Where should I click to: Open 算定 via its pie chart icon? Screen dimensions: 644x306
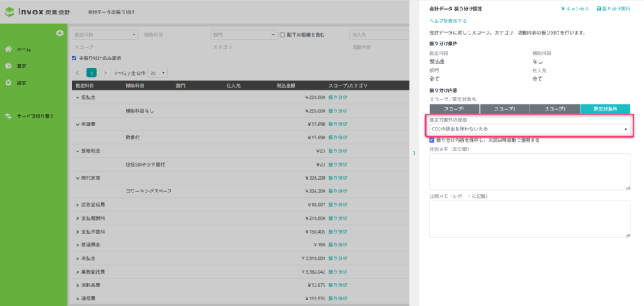point(8,66)
